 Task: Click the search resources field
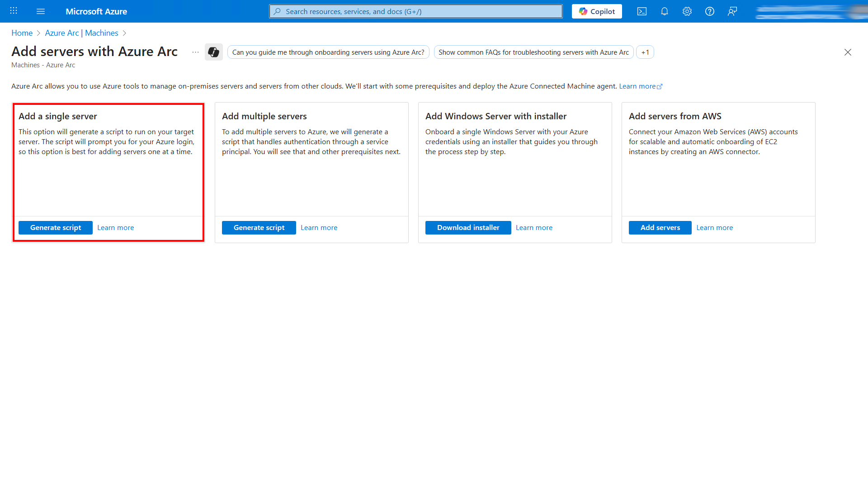(x=415, y=11)
